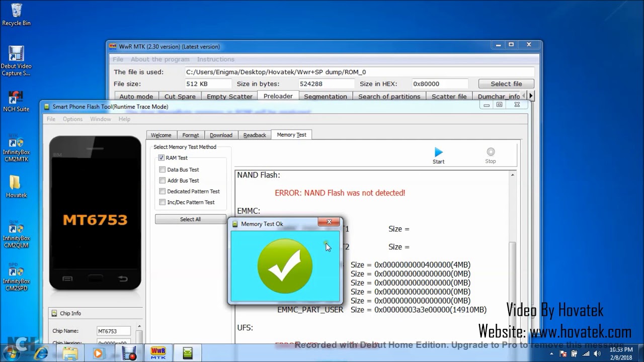Open the volume speaker tray icon
Viewport: 644px width, 362px height.
click(x=597, y=353)
